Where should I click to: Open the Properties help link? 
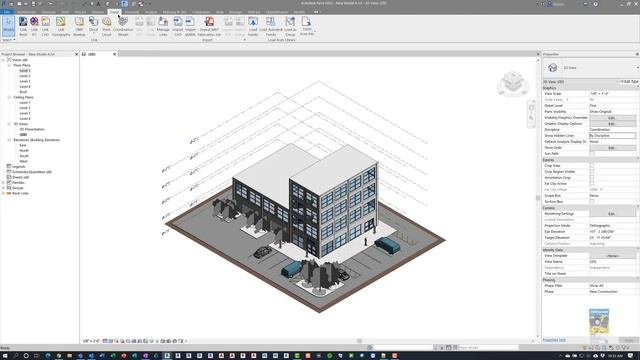point(554,340)
